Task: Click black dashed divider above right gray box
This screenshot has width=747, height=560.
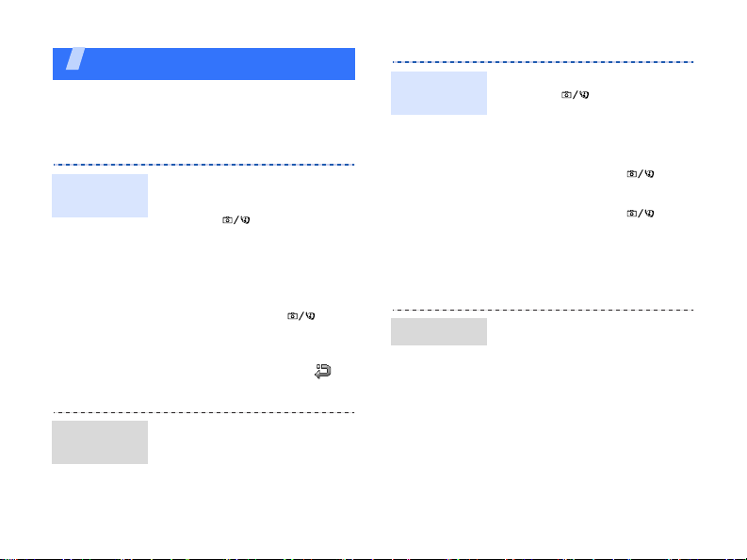Action: tap(544, 310)
